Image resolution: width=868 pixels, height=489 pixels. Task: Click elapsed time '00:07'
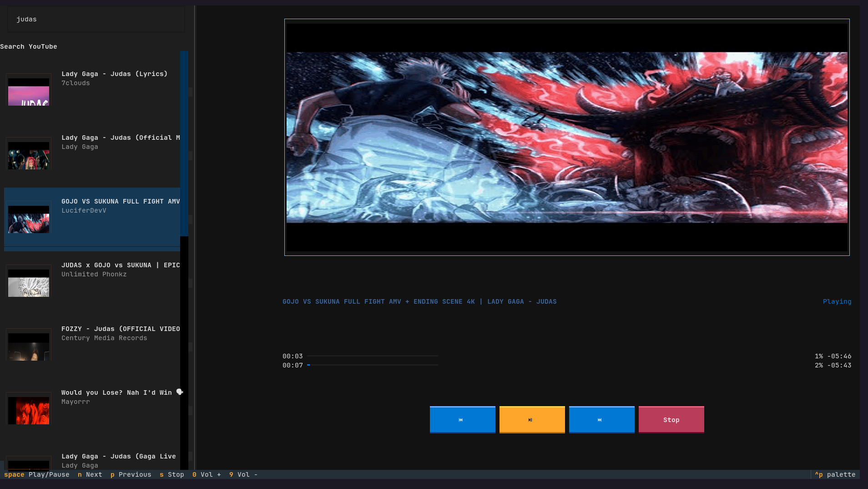point(293,365)
